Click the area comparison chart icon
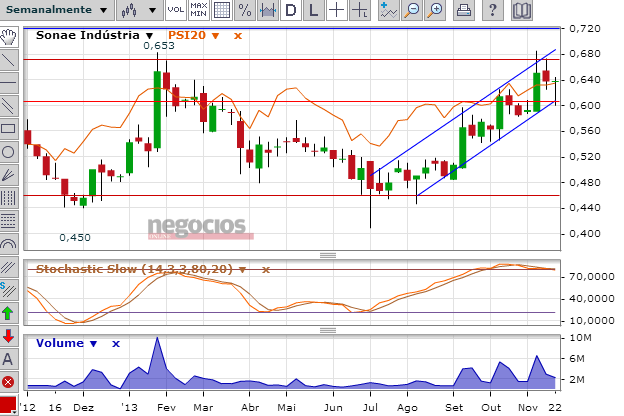 [x=268, y=10]
